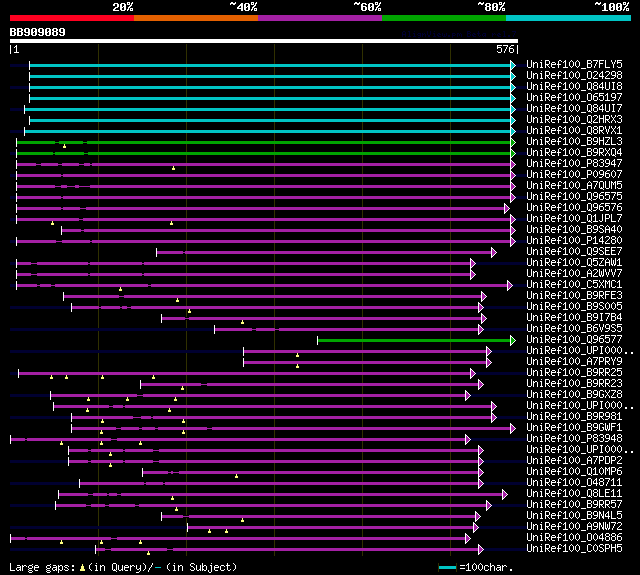Image resolution: width=640 pixels, height=575 pixels.
Task: Select the UniRef100_B9GWF1 label
Action: (574, 428)
